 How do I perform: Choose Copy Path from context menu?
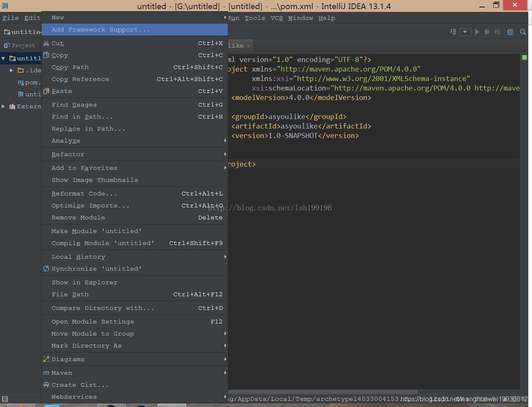coord(135,67)
